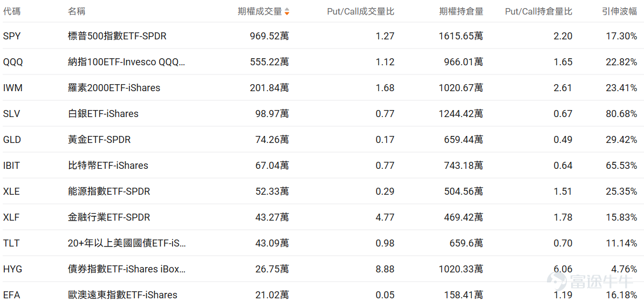The image size is (644, 301).
Task: Click SLV volume 98.97萬
Action: [271, 114]
